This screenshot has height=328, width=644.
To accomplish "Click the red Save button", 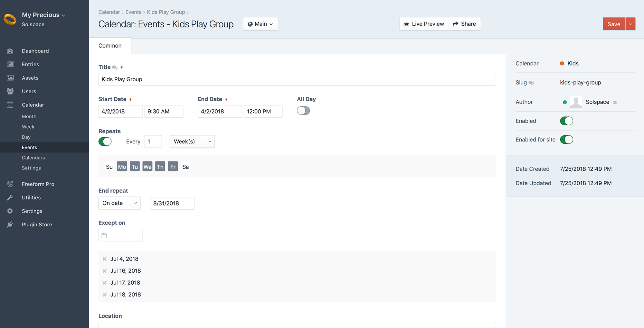I will click(614, 24).
